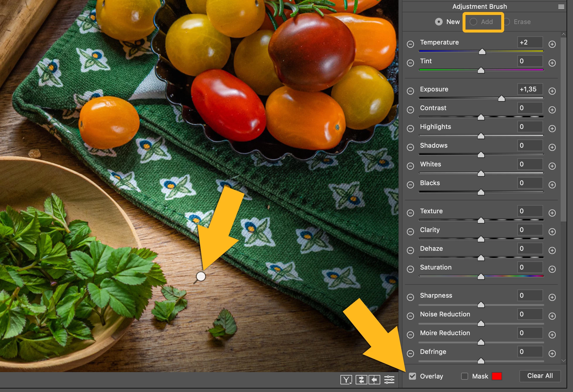
Task: Click the red mask color swatch
Action: (x=497, y=376)
